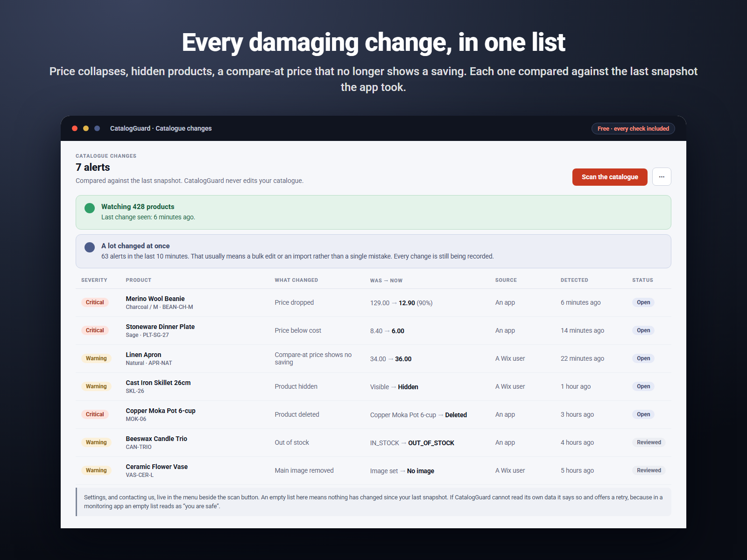This screenshot has height=560, width=747.
Task: Click the Open status pill for Stoneware Dinner Plate
Action: tap(643, 330)
